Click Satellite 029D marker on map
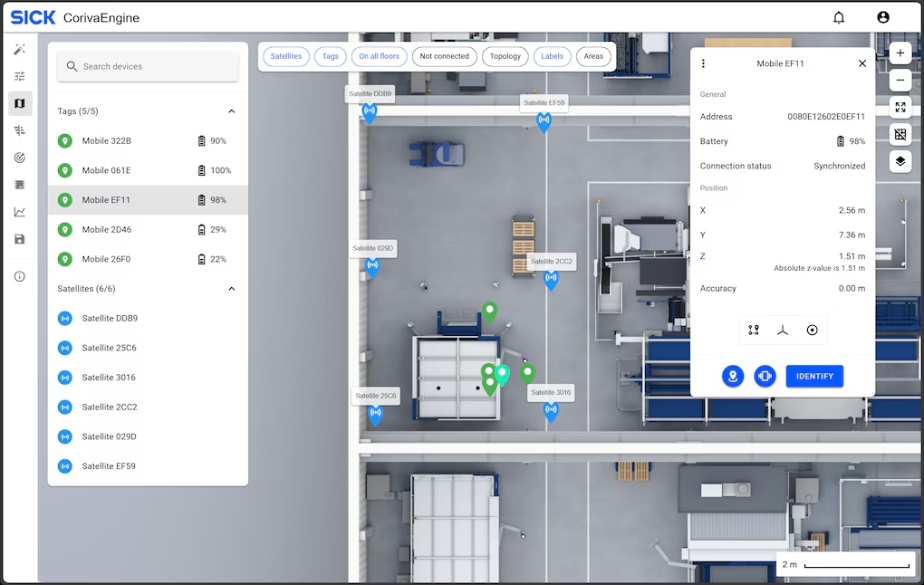Screen dimensions: 924x585 (372, 267)
